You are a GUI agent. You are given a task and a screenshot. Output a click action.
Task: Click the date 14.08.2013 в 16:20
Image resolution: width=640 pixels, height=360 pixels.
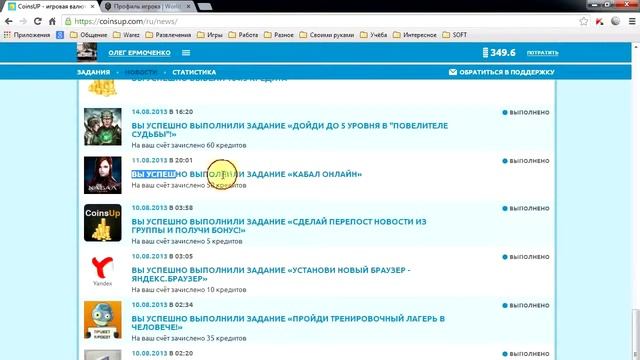(x=162, y=112)
